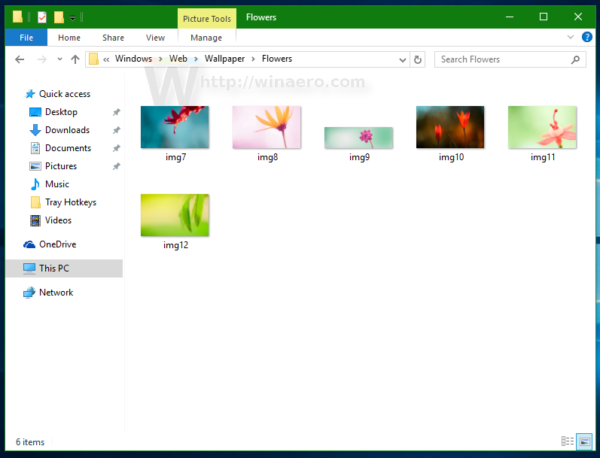Click the "6 items" status bar text
The height and width of the screenshot is (458, 600).
(30, 442)
